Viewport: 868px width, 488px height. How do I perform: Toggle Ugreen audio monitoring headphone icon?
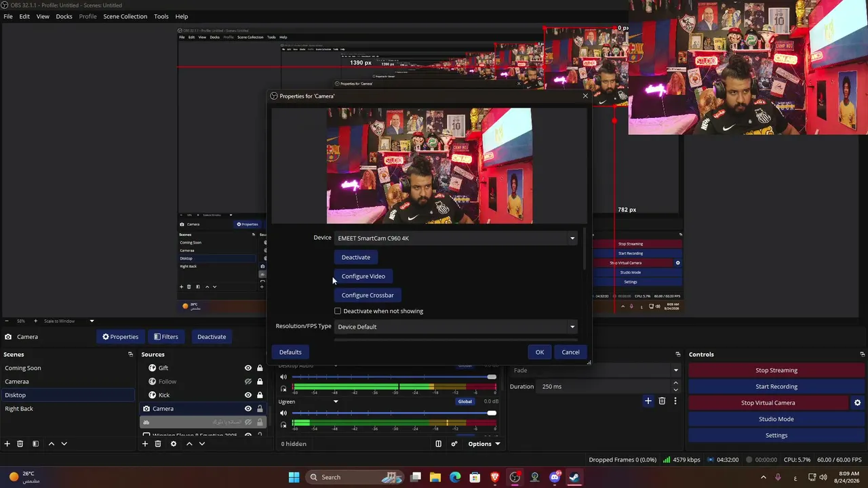point(283,425)
